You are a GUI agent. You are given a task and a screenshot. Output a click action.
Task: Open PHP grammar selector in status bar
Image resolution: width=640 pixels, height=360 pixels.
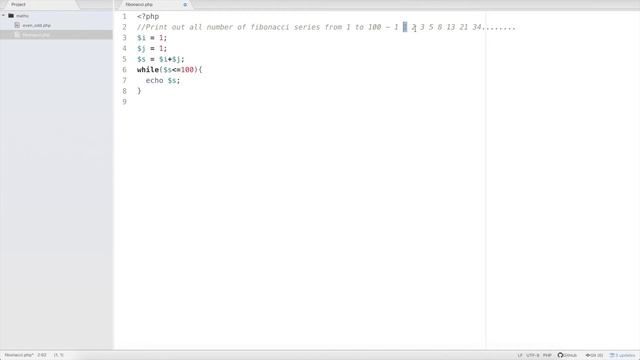(547, 355)
